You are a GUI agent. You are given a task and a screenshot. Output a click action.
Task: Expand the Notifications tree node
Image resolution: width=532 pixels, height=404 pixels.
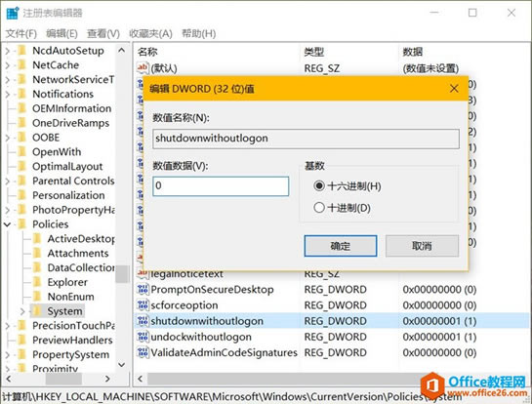tap(8, 94)
